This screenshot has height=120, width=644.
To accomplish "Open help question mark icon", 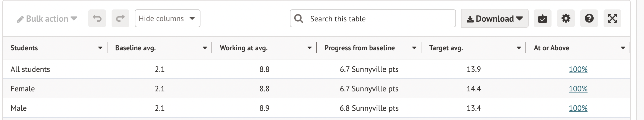I will pos(589,19).
